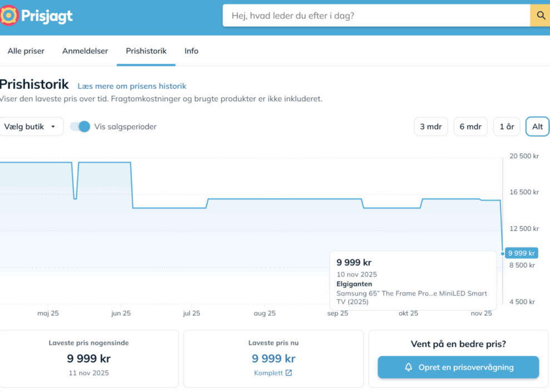
Task: Click the search input field
Action: [376, 16]
